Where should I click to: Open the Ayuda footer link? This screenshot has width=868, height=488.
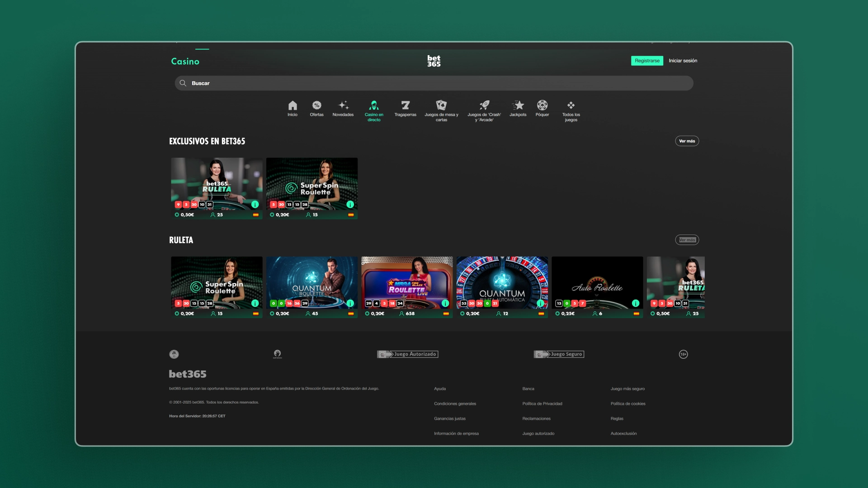click(440, 389)
